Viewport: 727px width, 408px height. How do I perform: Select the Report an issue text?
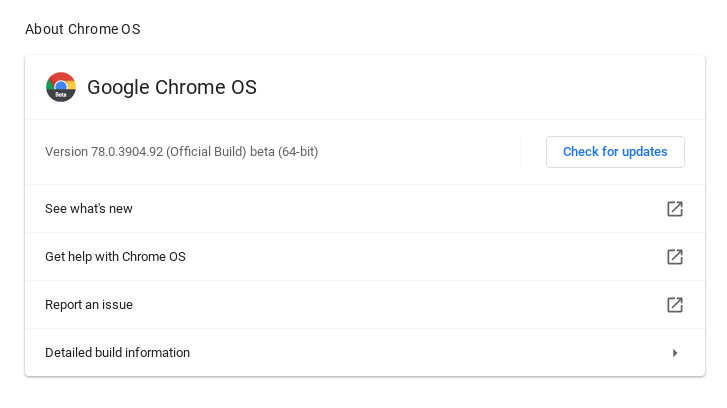click(89, 305)
